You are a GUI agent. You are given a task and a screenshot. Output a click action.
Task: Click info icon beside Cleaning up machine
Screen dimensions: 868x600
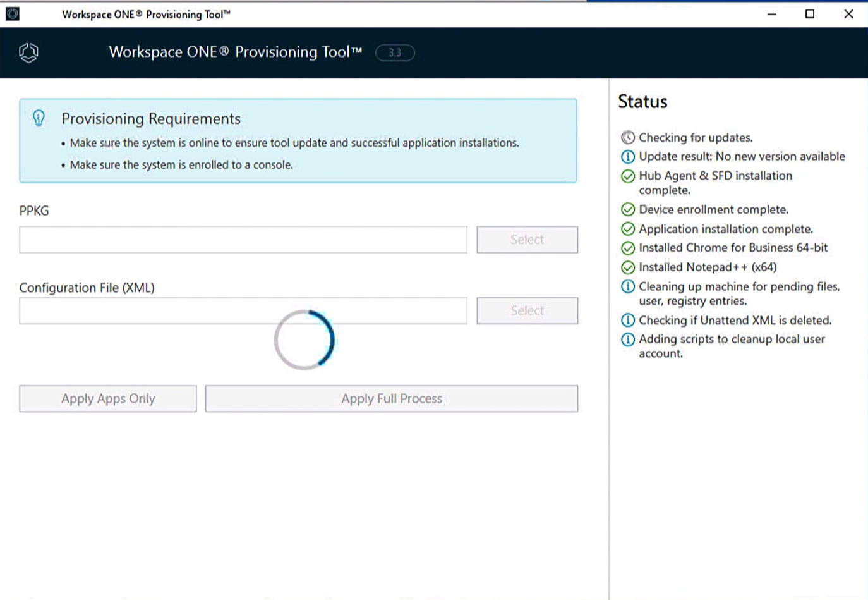(627, 286)
